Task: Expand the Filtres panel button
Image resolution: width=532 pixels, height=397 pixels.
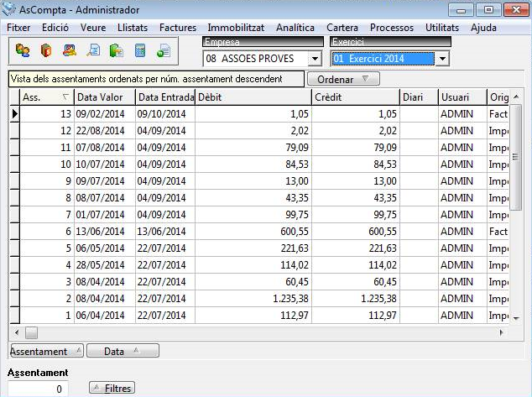Action: point(112,388)
